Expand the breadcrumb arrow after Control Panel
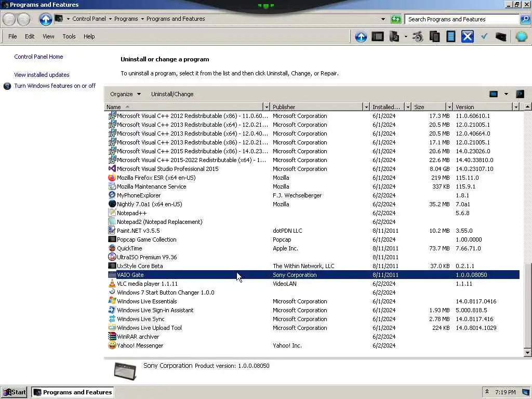 110,19
